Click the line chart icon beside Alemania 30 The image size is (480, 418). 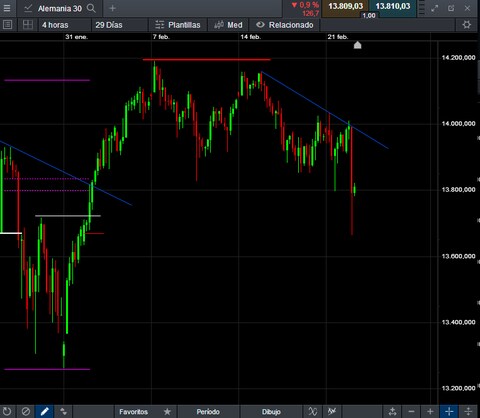tap(28, 8)
